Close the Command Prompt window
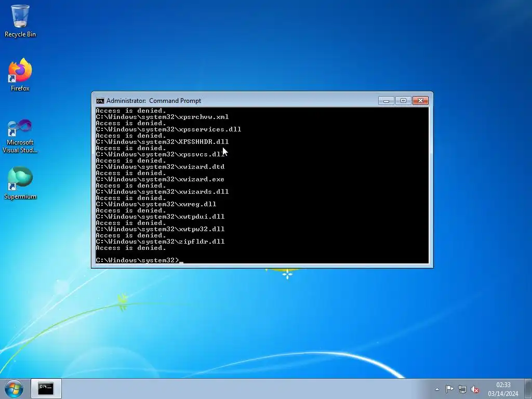Screen dimensions: 532x399 pyautogui.click(x=420, y=101)
